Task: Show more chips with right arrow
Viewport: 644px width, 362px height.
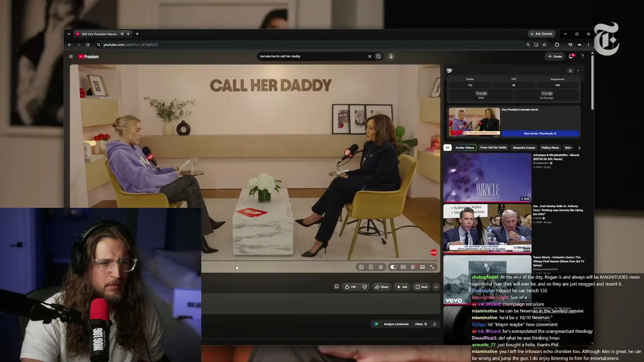Action: (x=579, y=148)
